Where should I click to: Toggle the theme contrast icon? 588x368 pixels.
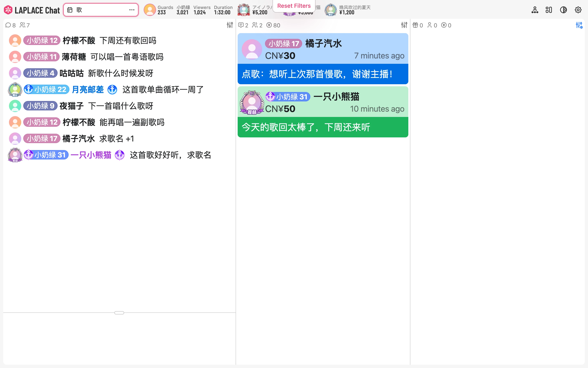(x=563, y=10)
